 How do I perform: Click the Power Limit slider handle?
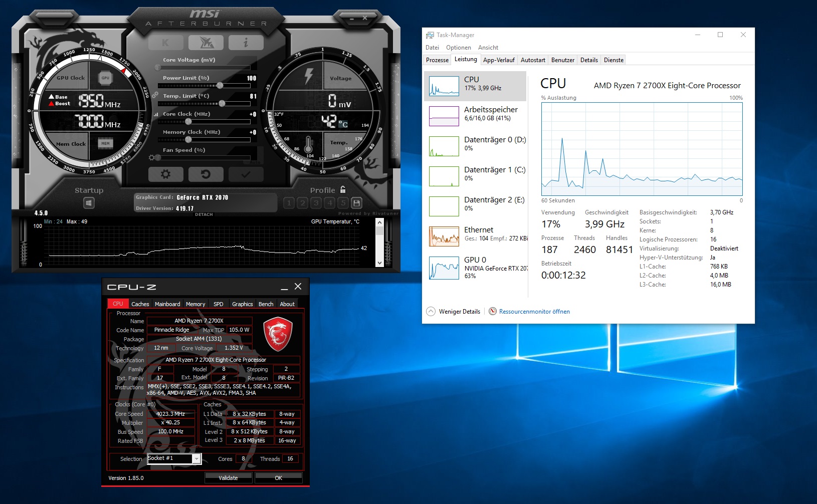tap(220, 86)
